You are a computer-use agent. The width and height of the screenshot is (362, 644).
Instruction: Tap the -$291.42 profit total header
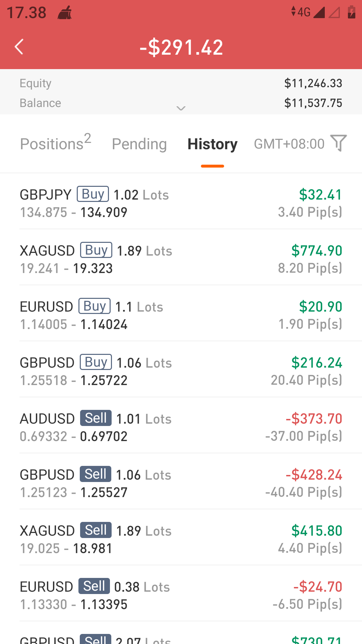181,47
